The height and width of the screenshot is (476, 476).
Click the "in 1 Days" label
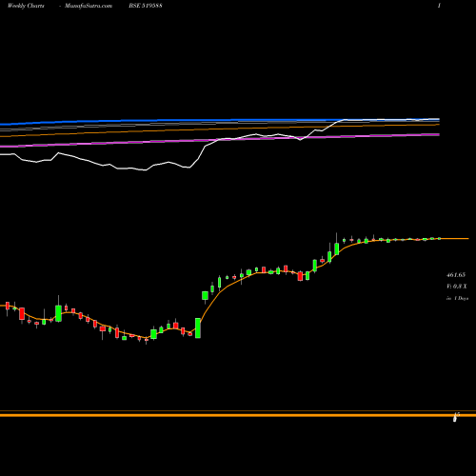click(x=457, y=298)
